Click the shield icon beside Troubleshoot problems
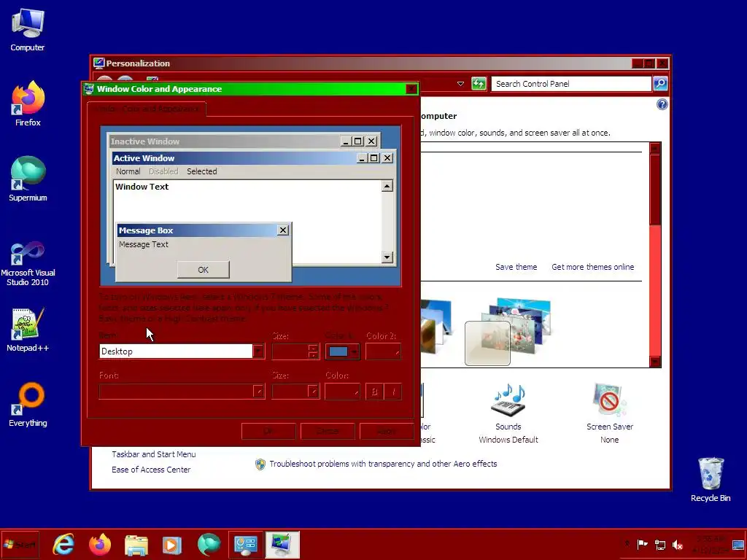The image size is (747, 560). click(x=260, y=464)
